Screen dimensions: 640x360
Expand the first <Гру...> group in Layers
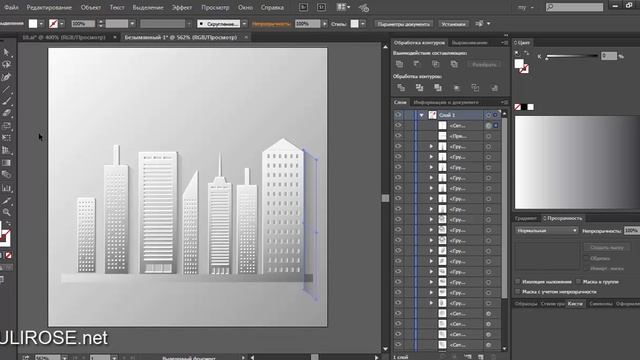(x=431, y=147)
